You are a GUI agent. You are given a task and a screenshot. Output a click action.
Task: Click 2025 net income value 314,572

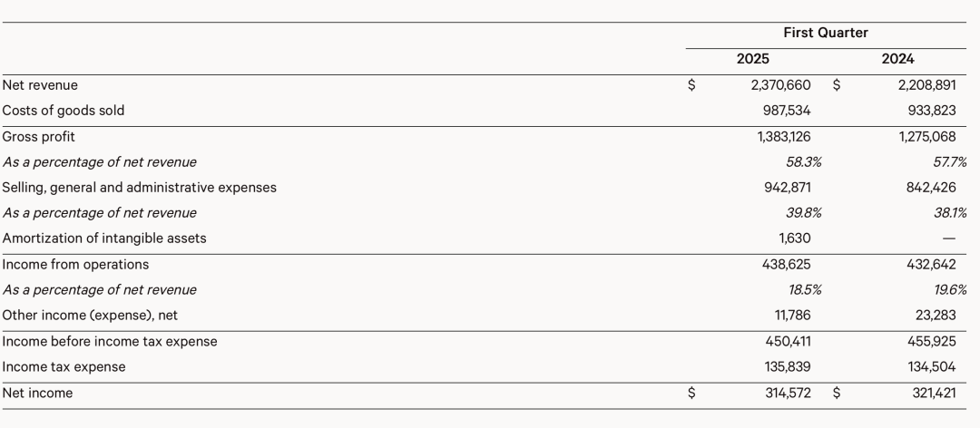787,394
